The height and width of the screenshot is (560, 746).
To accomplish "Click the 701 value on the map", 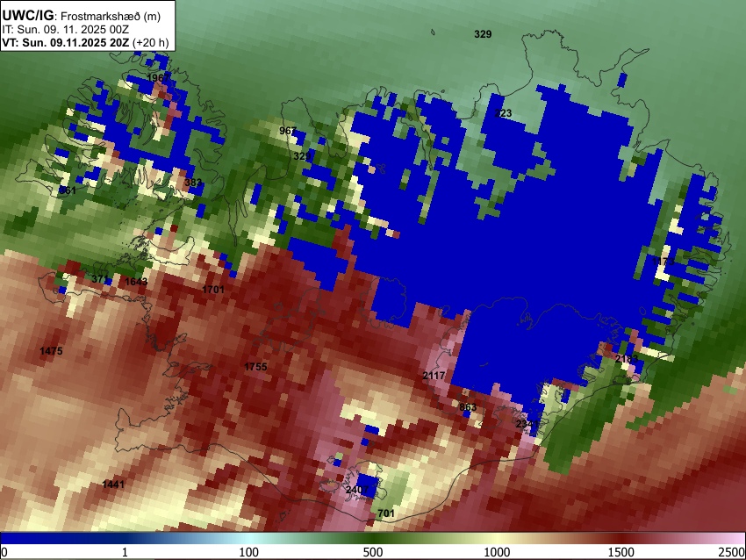I will (x=386, y=513).
